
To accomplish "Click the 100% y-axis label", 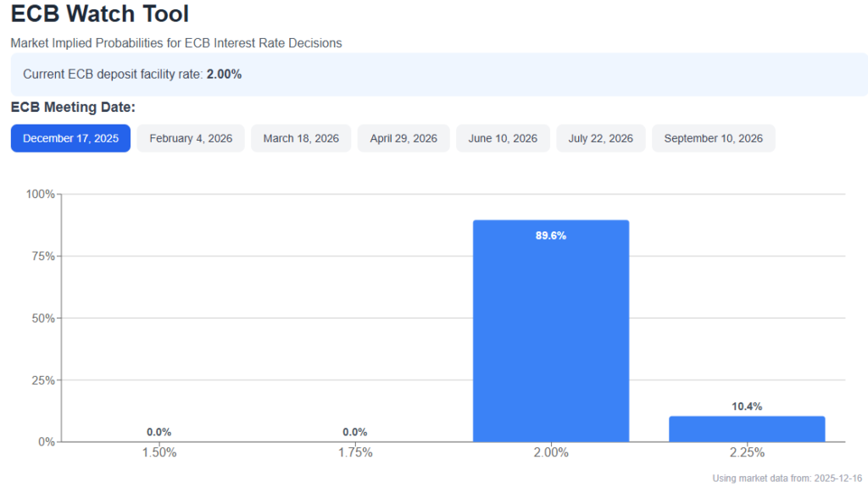I will 41,194.
